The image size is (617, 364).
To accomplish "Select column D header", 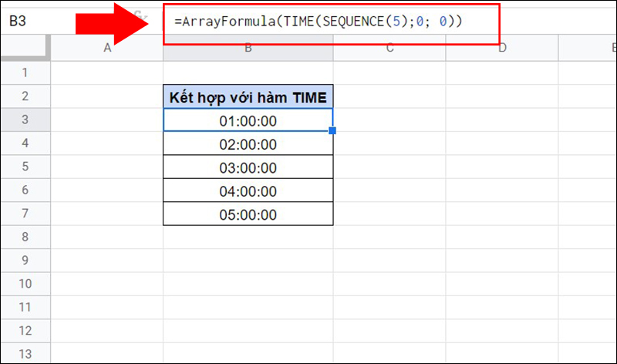I will click(x=502, y=48).
